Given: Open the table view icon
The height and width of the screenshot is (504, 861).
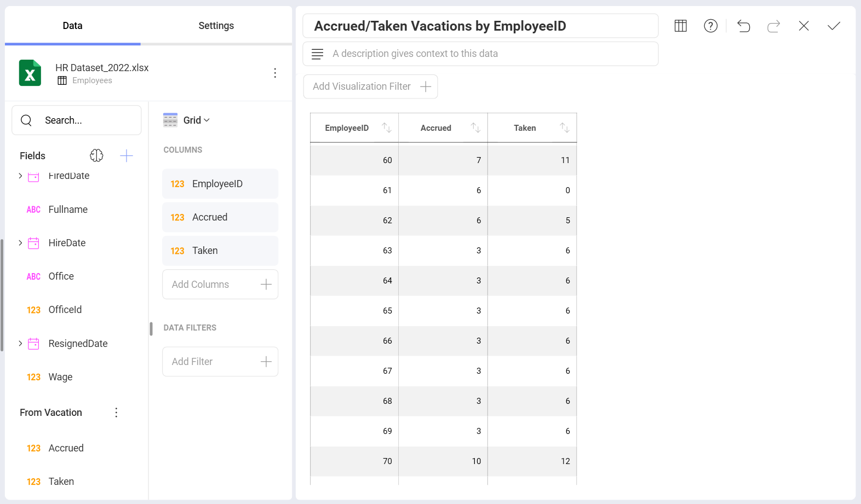Looking at the screenshot, I should pos(681,26).
